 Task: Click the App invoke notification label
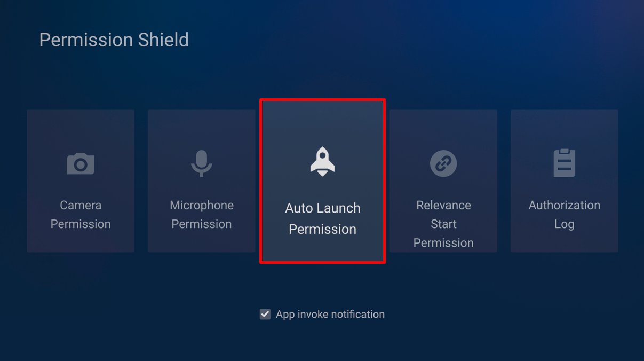330,315
